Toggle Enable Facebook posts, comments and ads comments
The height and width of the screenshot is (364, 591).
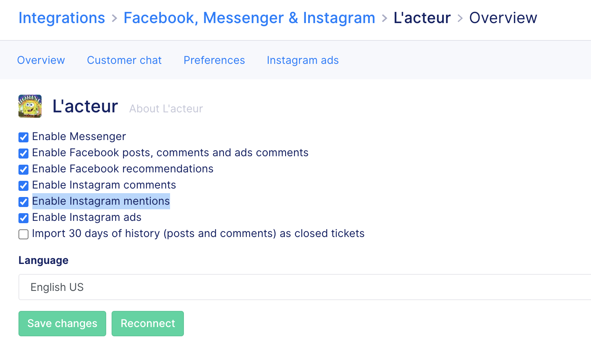pos(23,154)
